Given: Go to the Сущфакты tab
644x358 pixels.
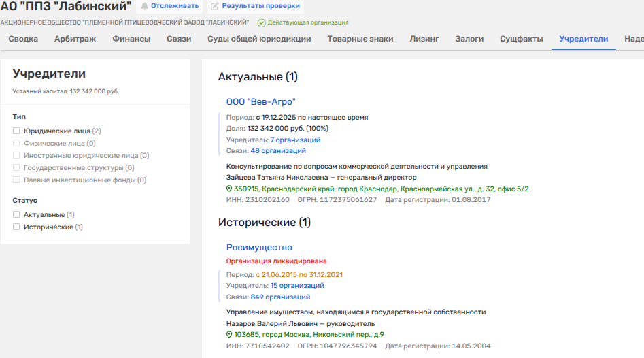Looking at the screenshot, I should (522, 39).
